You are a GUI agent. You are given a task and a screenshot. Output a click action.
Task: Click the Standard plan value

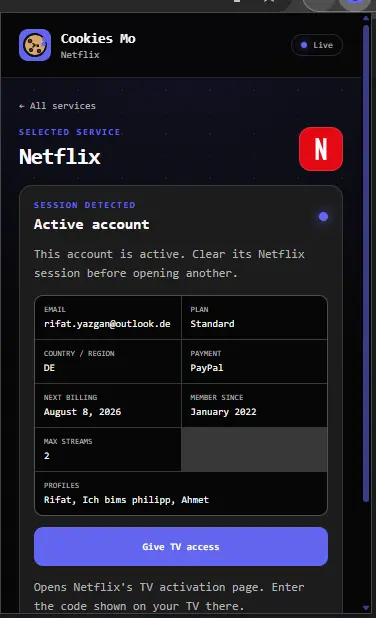click(212, 324)
